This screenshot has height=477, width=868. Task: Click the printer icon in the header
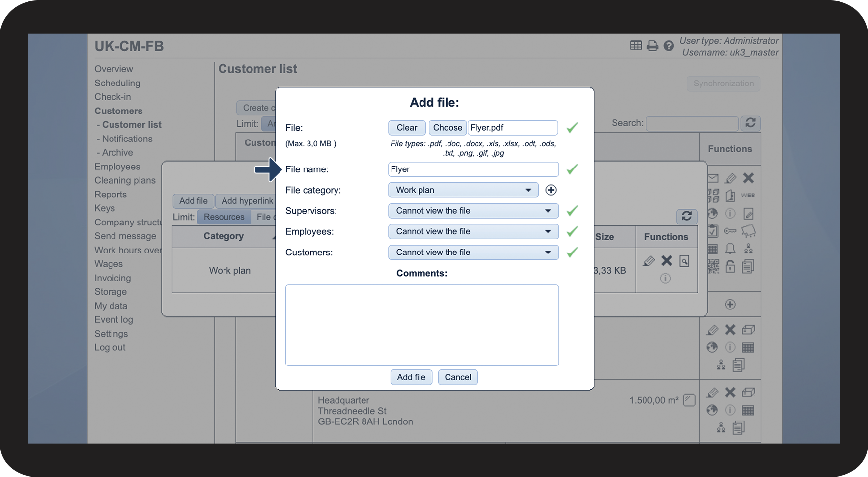tap(652, 46)
